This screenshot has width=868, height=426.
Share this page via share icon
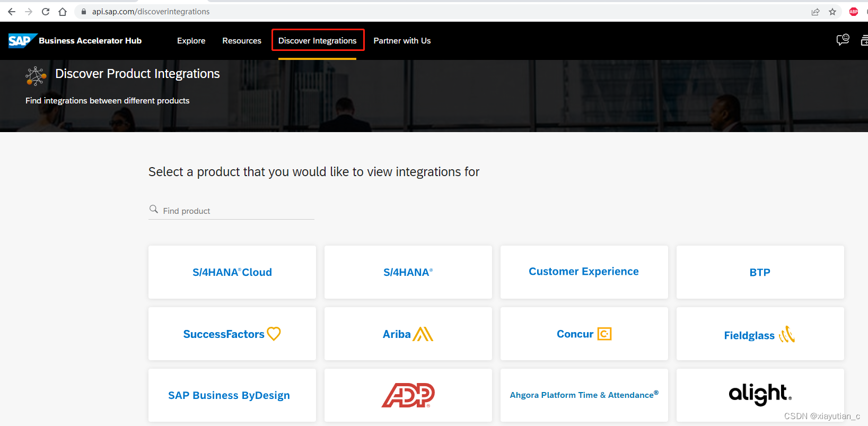(x=816, y=12)
